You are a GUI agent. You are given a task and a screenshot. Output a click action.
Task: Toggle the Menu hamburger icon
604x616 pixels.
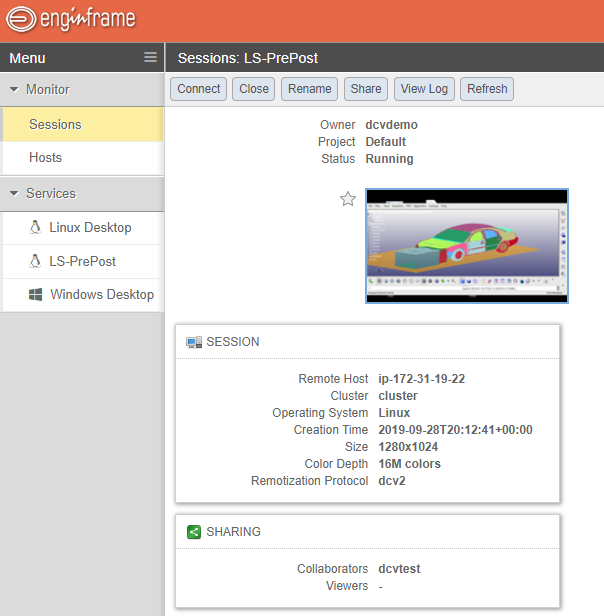[150, 57]
